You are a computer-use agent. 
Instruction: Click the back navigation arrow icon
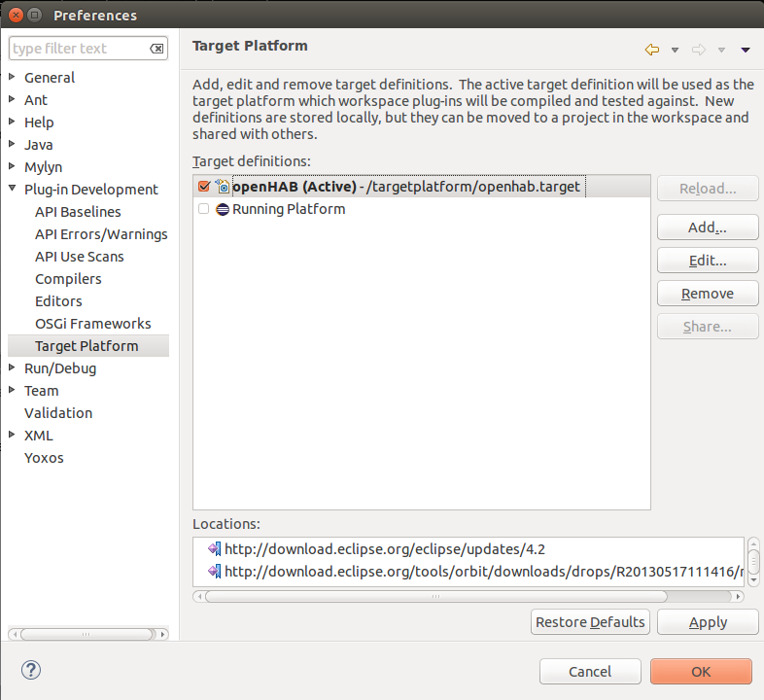click(x=651, y=50)
